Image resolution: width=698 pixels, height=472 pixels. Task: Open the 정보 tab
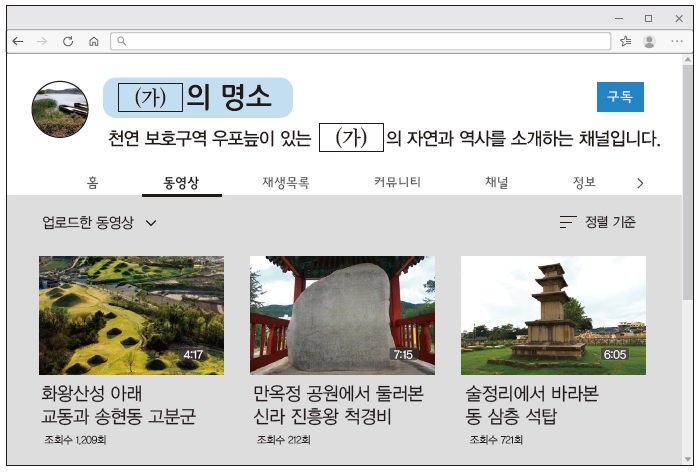coord(584,182)
